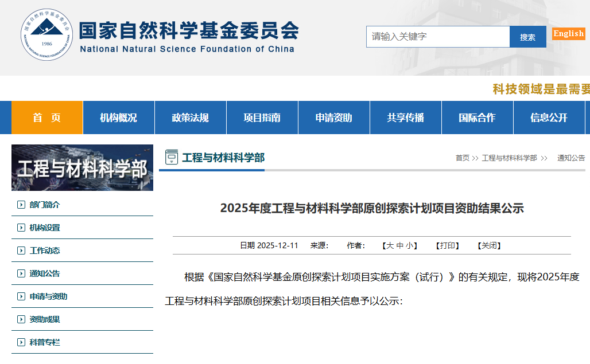The width and height of the screenshot is (590, 364).
Task: Click the 工程与材料科学部 breadcrumb link
Action: [510, 158]
